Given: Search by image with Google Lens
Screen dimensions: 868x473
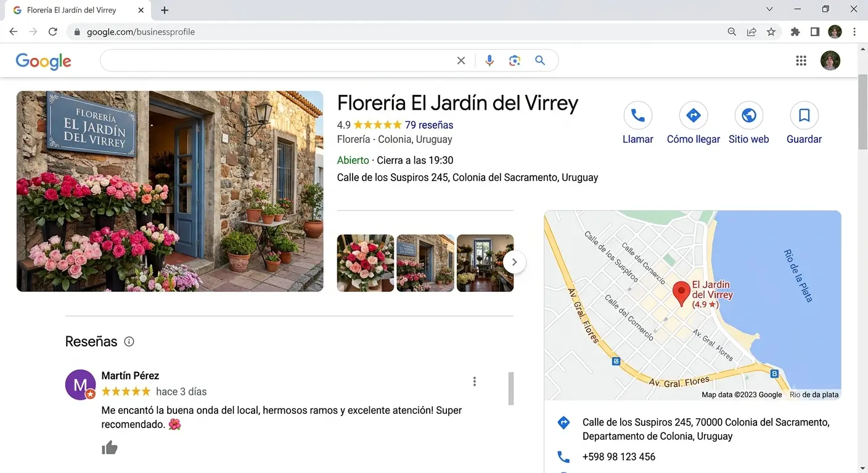Looking at the screenshot, I should click(515, 60).
